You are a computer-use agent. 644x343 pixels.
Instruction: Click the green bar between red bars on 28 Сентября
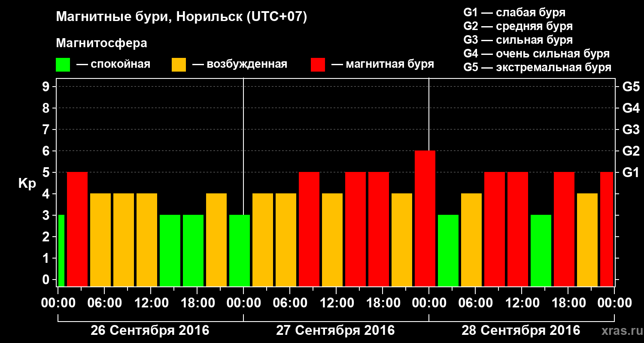pyautogui.click(x=541, y=250)
